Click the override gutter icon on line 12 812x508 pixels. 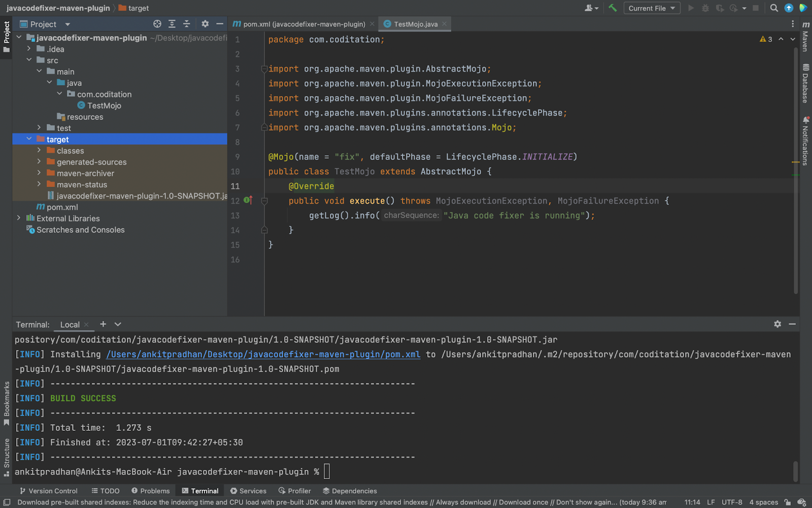(248, 200)
